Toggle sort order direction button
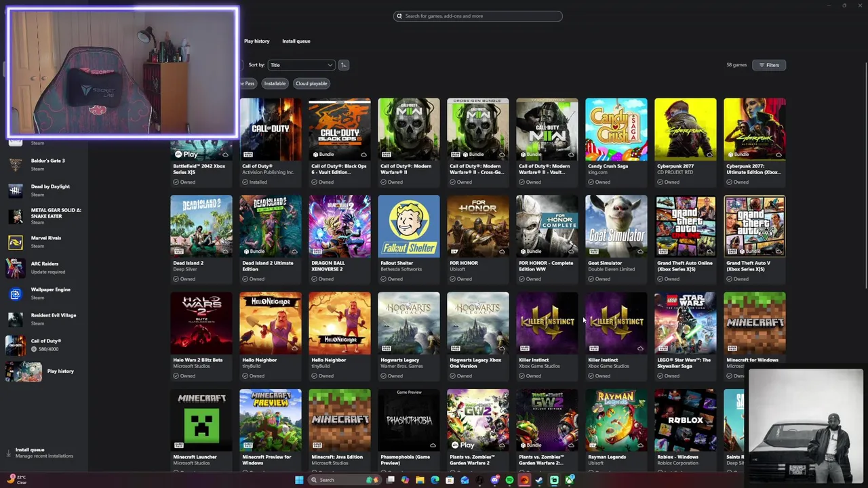 (x=344, y=65)
